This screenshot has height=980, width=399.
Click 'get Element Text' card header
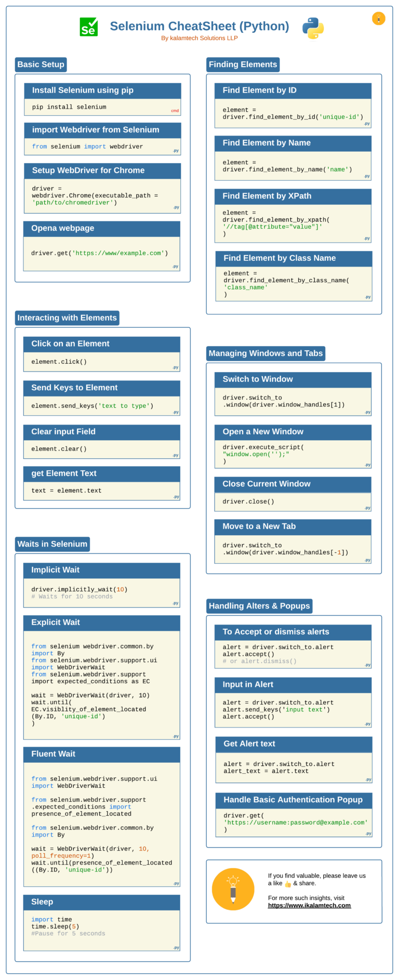pyautogui.click(x=102, y=474)
